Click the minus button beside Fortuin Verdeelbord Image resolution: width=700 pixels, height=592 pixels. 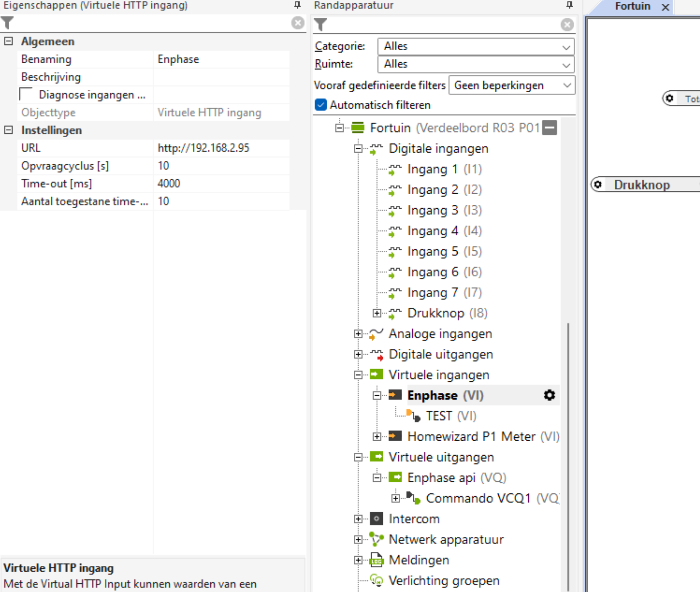tap(550, 128)
